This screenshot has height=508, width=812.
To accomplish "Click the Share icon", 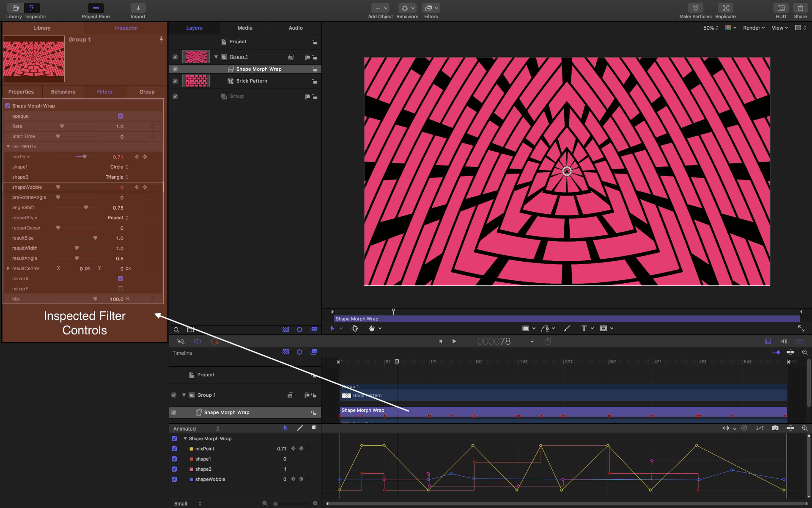I will point(800,8).
